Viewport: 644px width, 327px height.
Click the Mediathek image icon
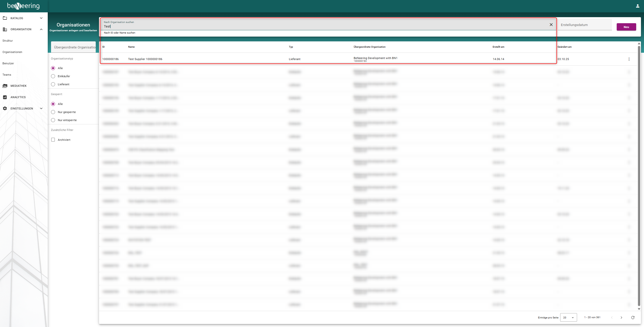[5, 86]
